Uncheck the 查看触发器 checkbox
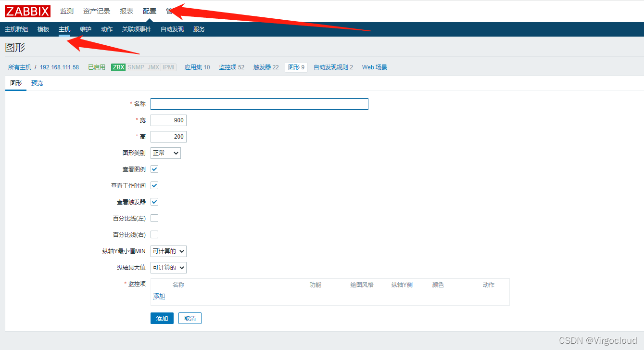Image resolution: width=644 pixels, height=350 pixels. point(154,202)
